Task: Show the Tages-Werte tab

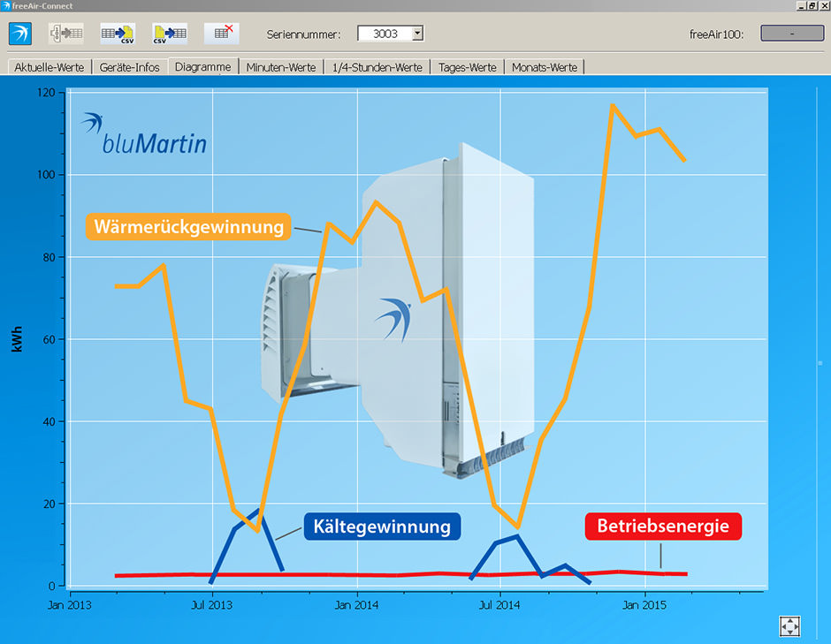Action: pyautogui.click(x=467, y=67)
